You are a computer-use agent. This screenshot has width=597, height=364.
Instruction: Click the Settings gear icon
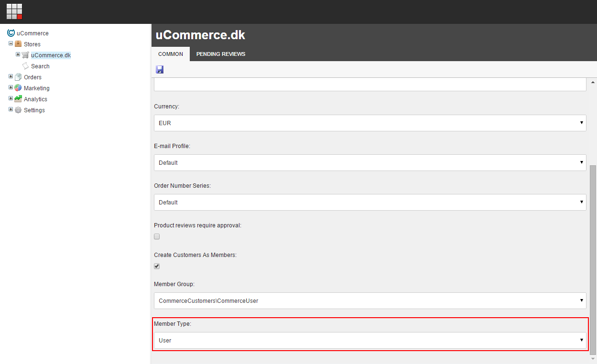[18, 110]
